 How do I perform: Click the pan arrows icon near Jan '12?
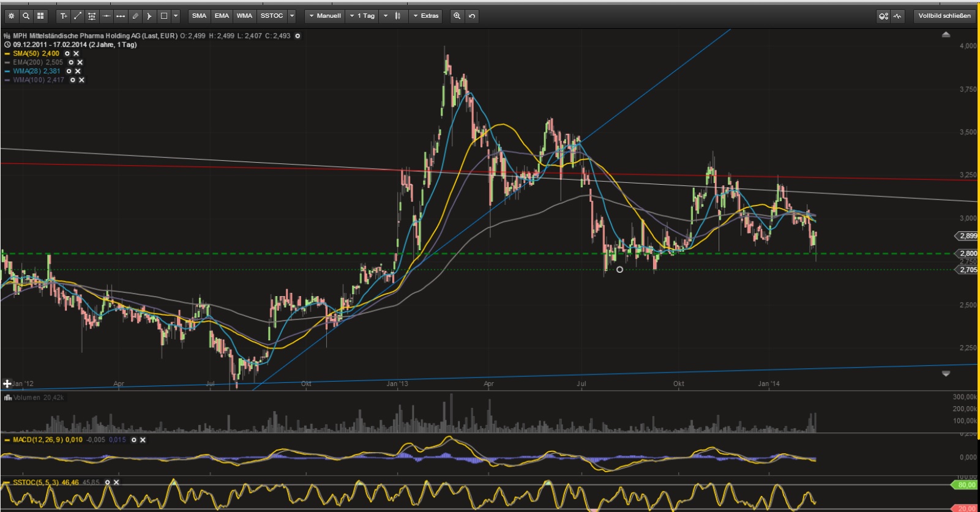pos(7,384)
